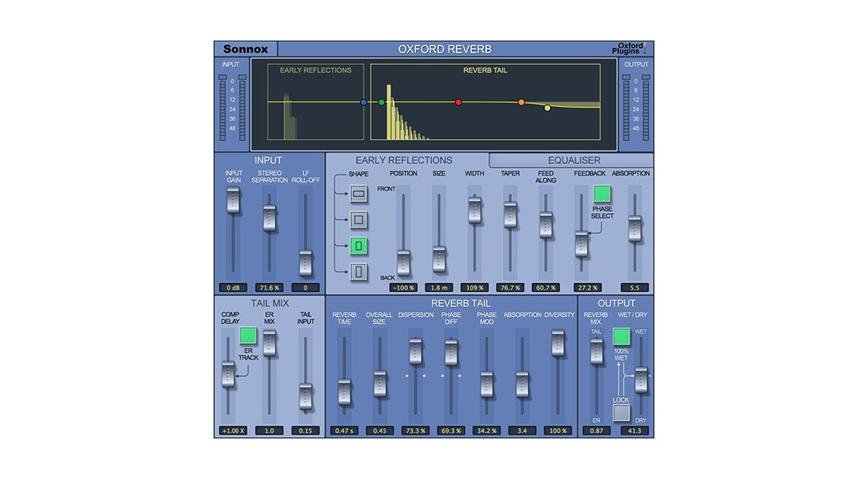
Task: Click the Feed Along slider handle
Action: point(546,225)
